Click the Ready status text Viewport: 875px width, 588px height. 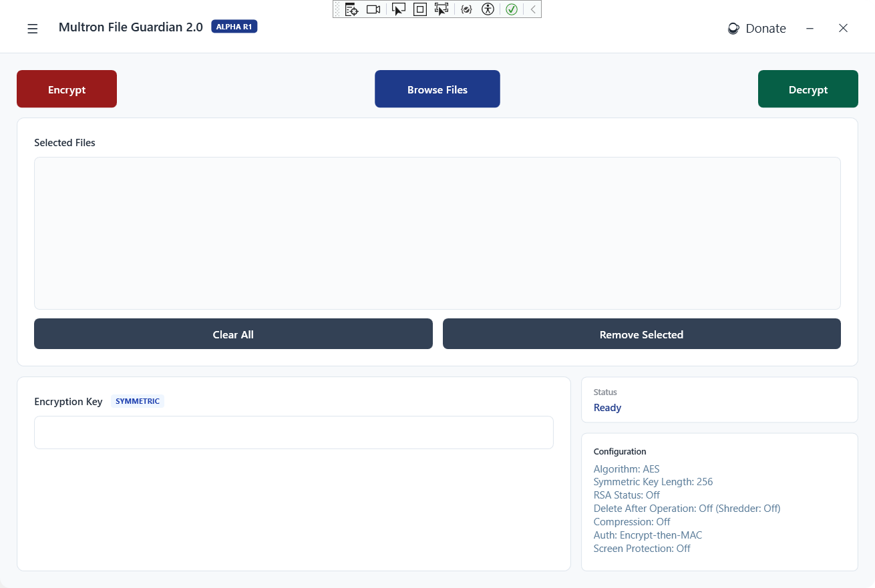607,408
